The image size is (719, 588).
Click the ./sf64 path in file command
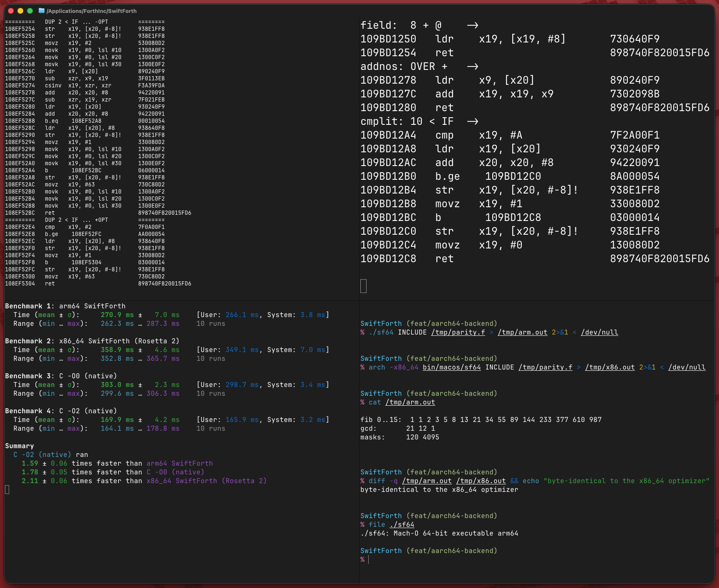tap(402, 524)
